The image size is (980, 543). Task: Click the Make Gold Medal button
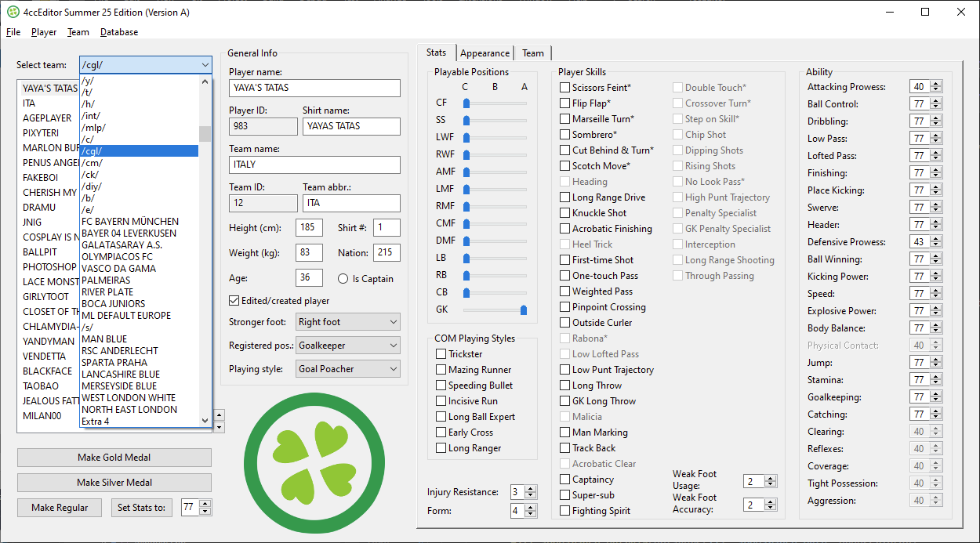click(x=114, y=458)
